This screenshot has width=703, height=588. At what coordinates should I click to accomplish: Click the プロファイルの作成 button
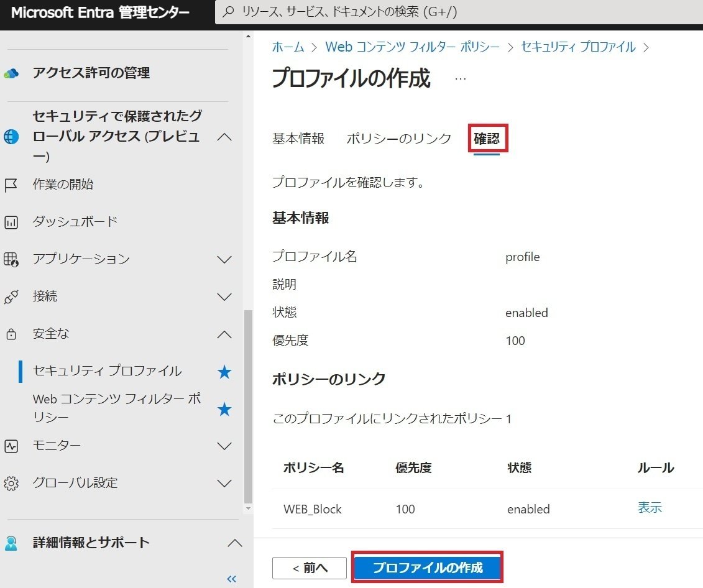tap(428, 567)
